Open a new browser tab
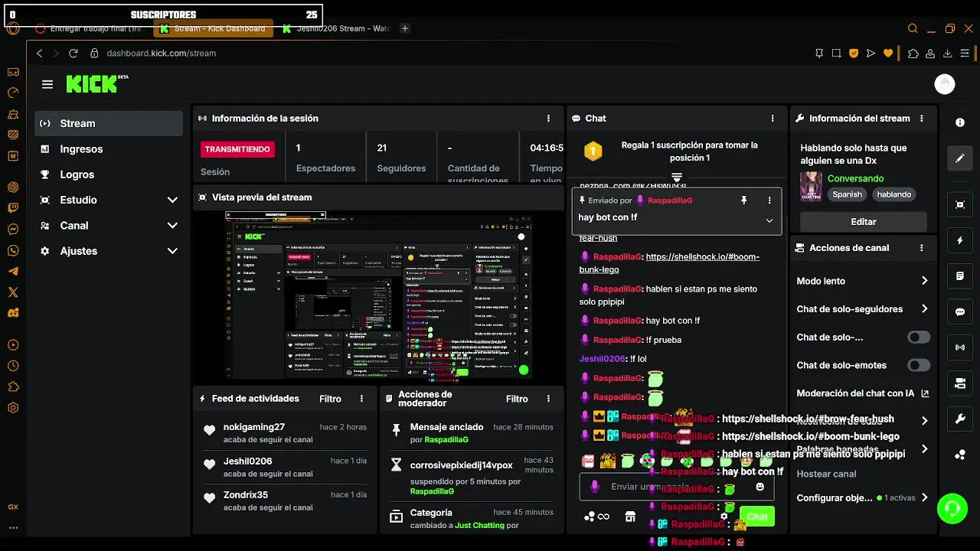This screenshot has height=551, width=980. [x=405, y=28]
